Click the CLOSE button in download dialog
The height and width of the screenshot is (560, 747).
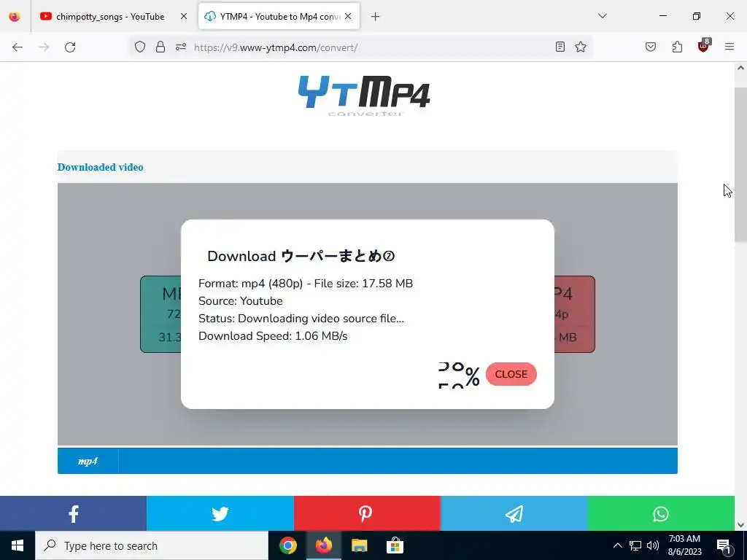click(x=511, y=374)
